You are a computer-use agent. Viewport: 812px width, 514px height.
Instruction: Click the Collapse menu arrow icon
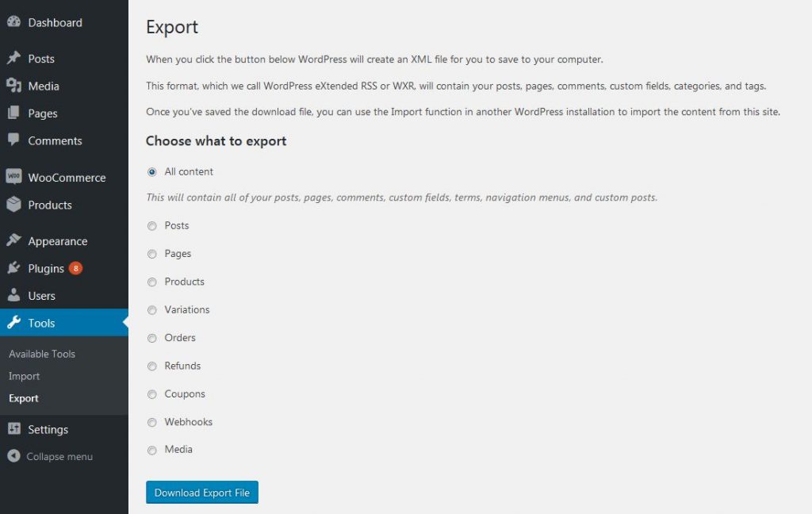coord(14,456)
